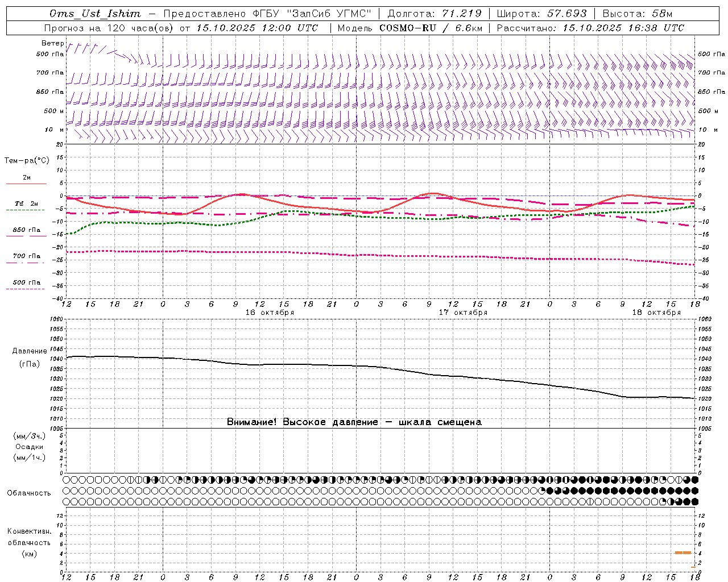Screen dimensions: 728x582
Task: Click the model name COSMO-RU / 6.6км
Action: pyautogui.click(x=431, y=28)
